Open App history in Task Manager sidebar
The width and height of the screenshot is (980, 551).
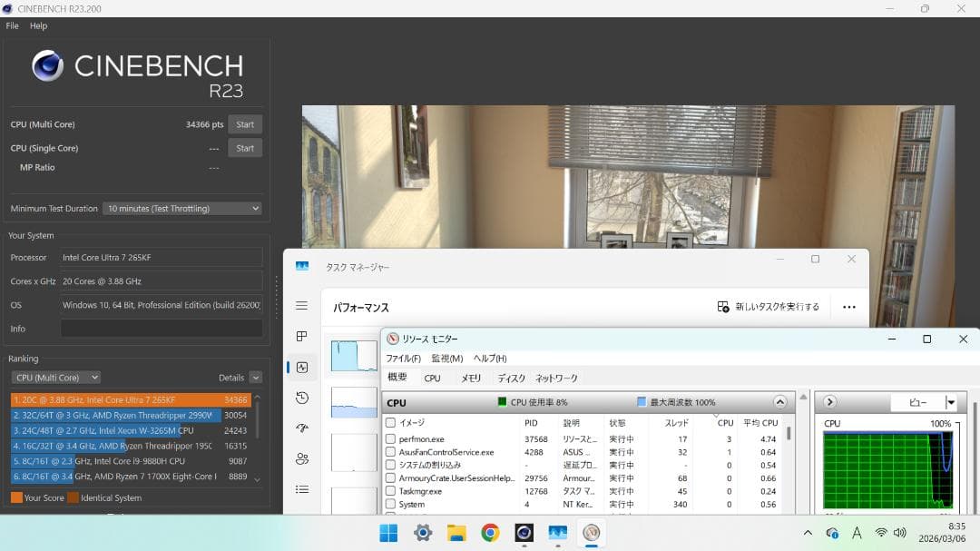[301, 398]
